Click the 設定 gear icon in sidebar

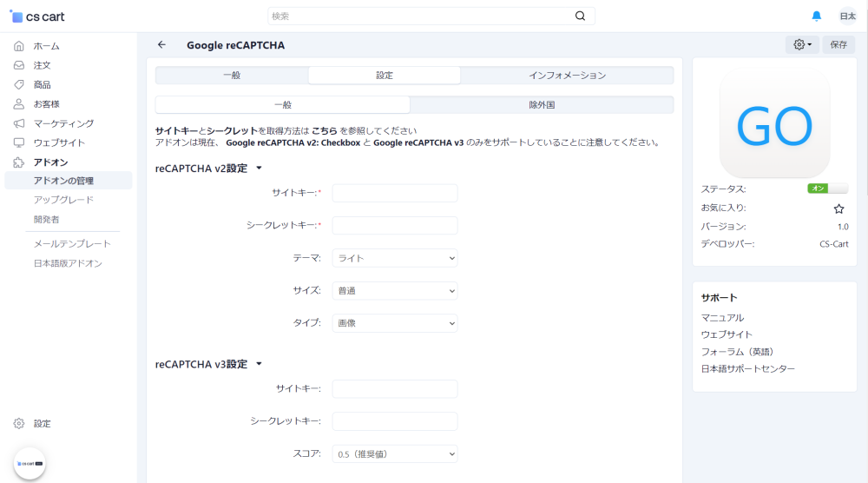tap(19, 424)
